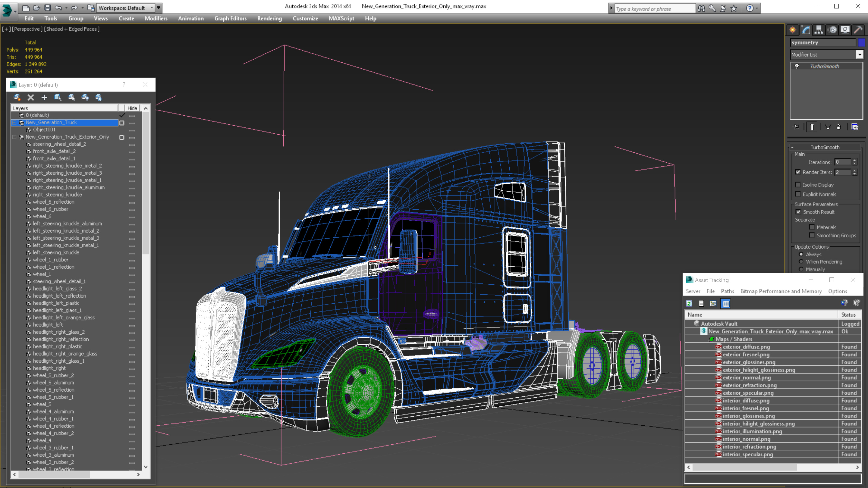Click the Hide column header
868x488 pixels.
[132, 108]
